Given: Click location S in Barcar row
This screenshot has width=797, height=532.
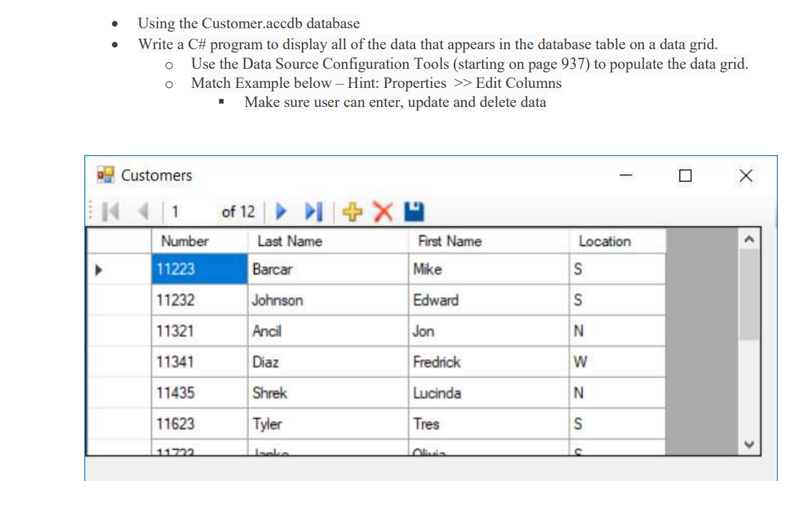Looking at the screenshot, I should click(617, 269).
